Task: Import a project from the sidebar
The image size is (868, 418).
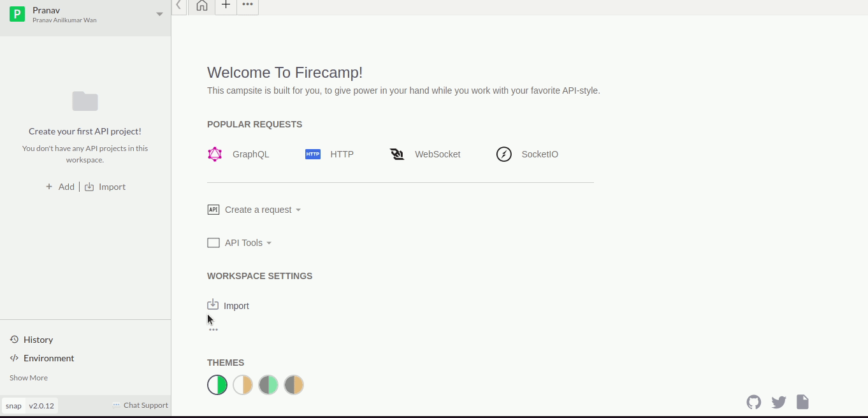Action: coord(112,187)
